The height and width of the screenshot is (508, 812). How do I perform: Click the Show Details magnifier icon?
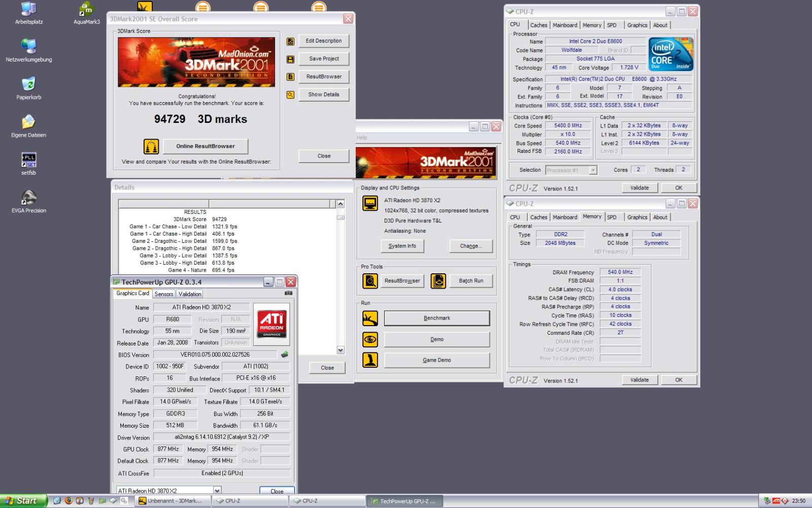click(290, 94)
